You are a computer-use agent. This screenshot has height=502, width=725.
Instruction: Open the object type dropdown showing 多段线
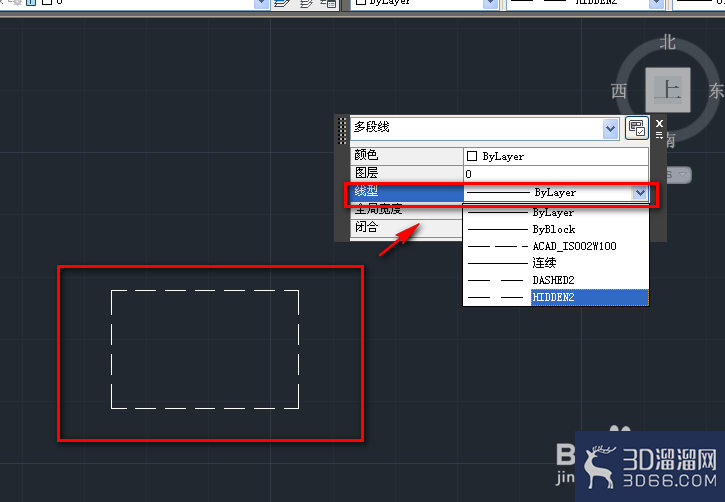coord(485,128)
